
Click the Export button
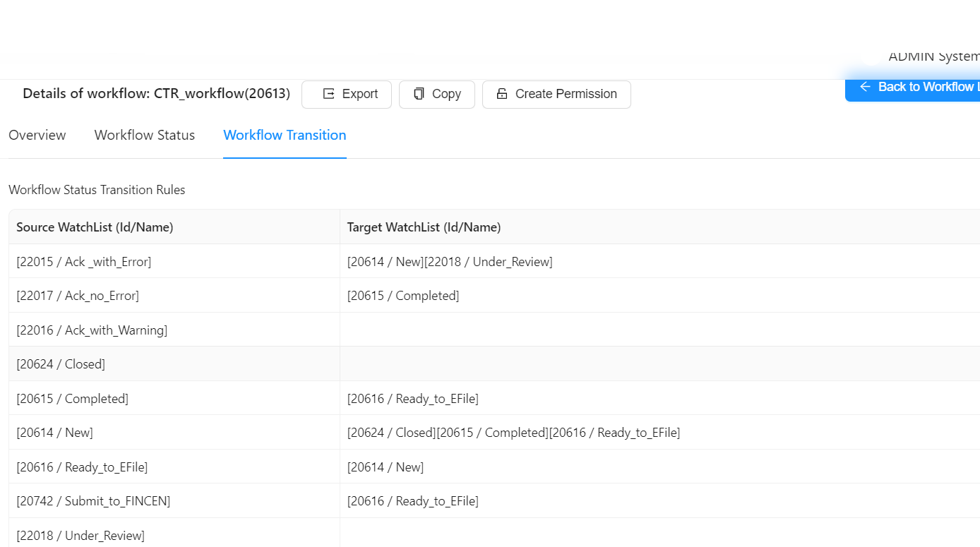click(x=347, y=95)
